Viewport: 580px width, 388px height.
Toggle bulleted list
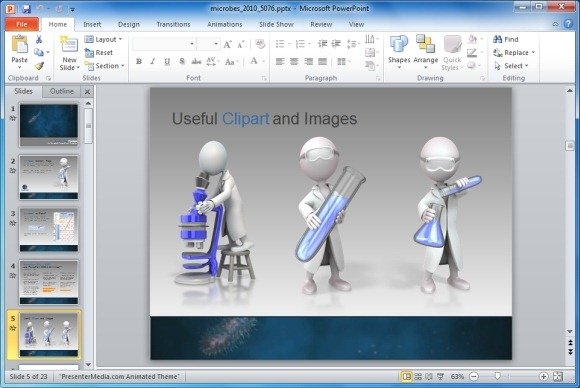coord(280,44)
